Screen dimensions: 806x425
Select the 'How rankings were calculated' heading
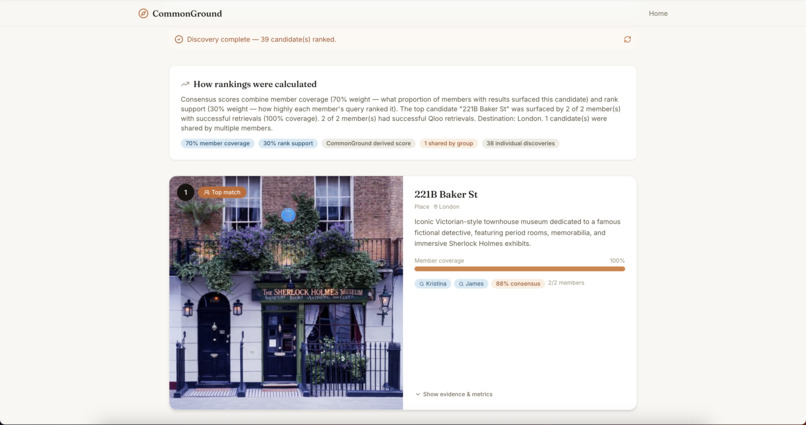point(255,84)
